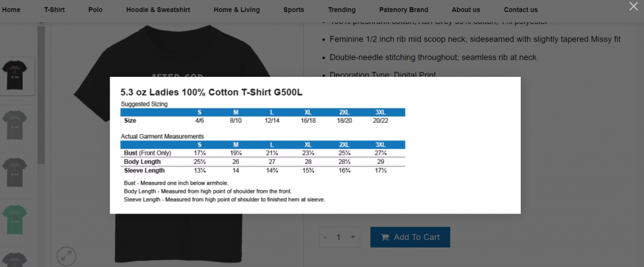This screenshot has width=644, height=267.
Task: Expand product image with fullscreen arrows icon
Action: pos(66,256)
